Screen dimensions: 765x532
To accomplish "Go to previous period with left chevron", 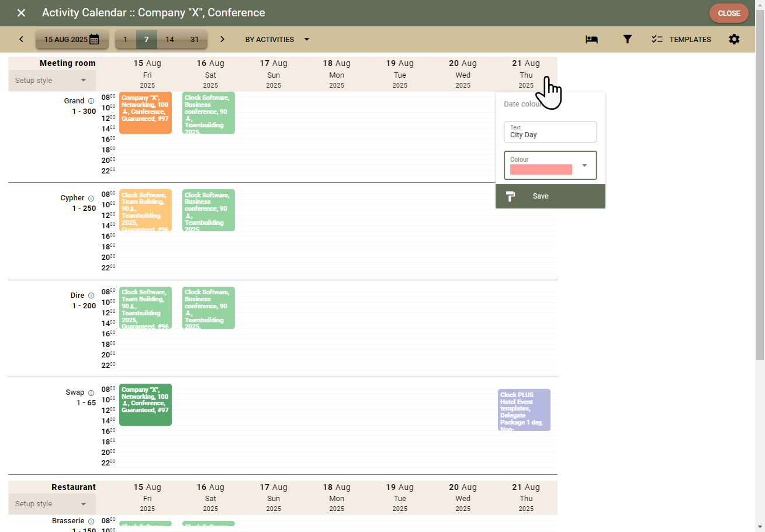I will coord(22,39).
